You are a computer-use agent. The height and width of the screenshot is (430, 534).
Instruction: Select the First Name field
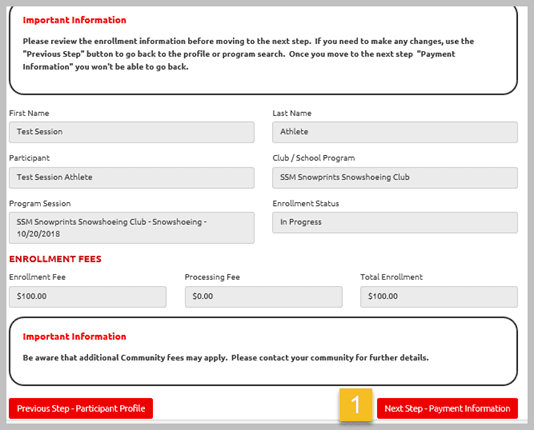132,132
